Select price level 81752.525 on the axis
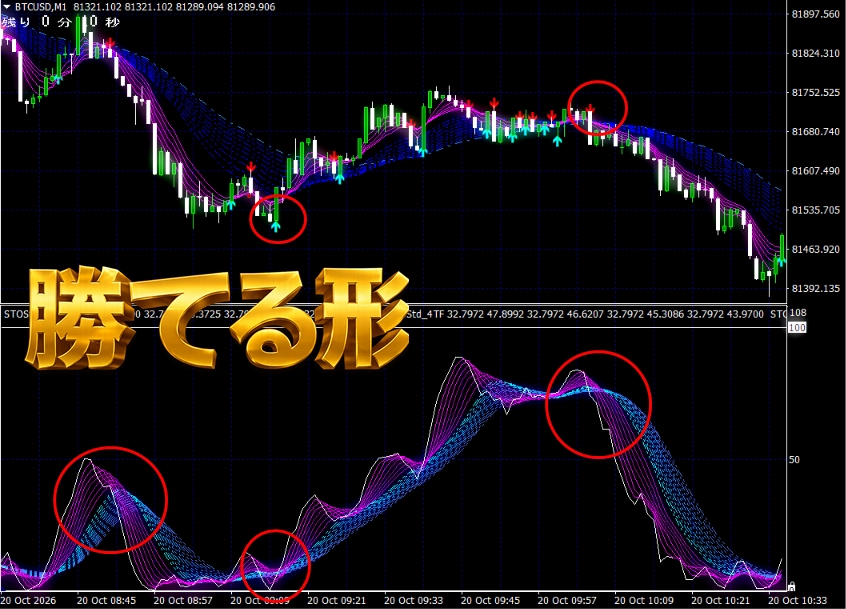This screenshot has width=846, height=609. tap(815, 93)
